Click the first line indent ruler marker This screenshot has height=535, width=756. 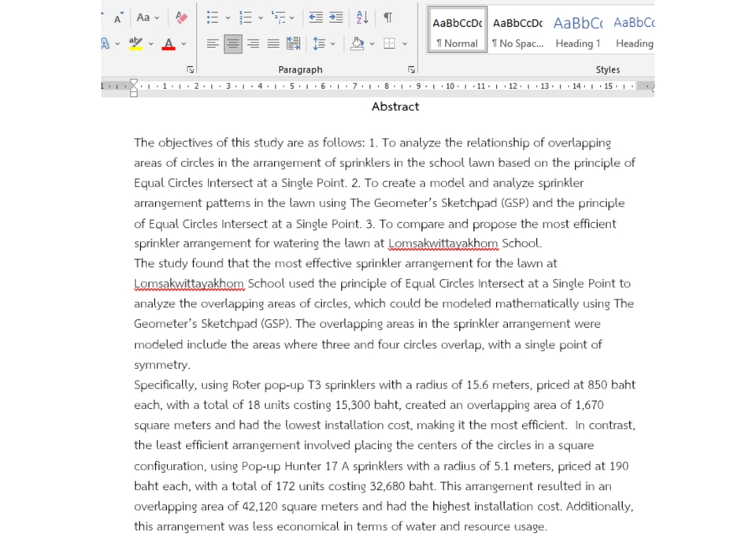(x=134, y=83)
